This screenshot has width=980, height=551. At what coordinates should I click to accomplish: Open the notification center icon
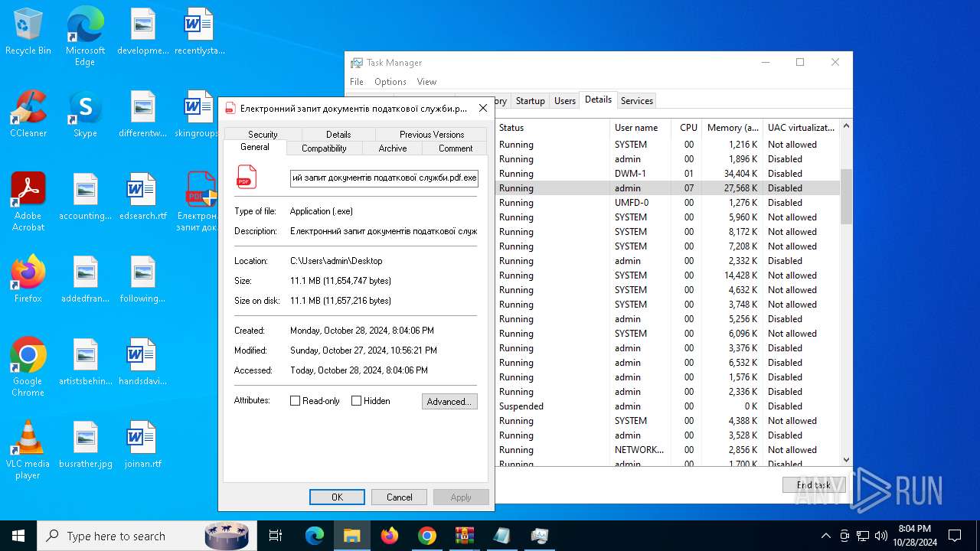[x=955, y=536]
